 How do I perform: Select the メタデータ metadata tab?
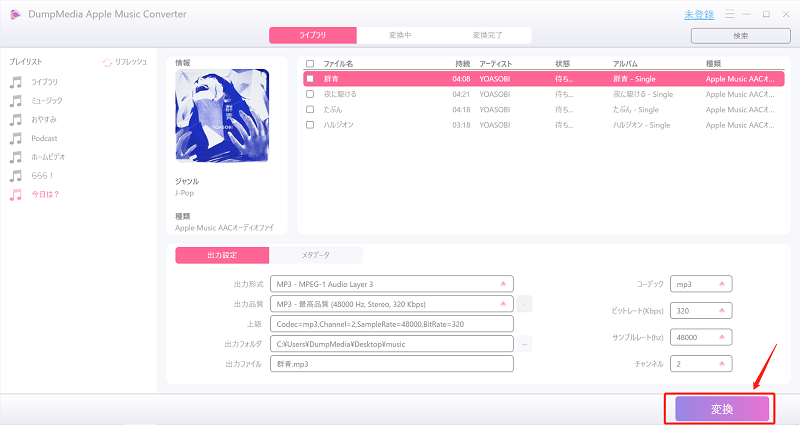coord(316,255)
